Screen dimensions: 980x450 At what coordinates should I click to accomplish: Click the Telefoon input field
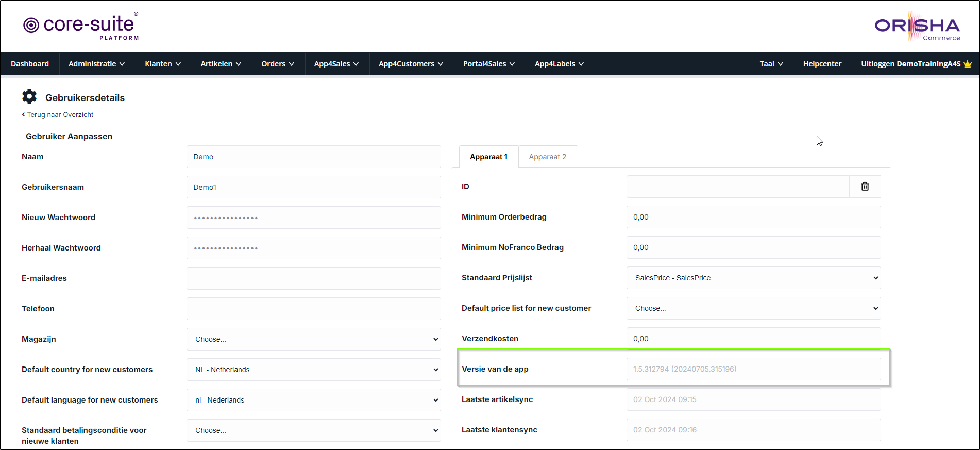(x=314, y=309)
